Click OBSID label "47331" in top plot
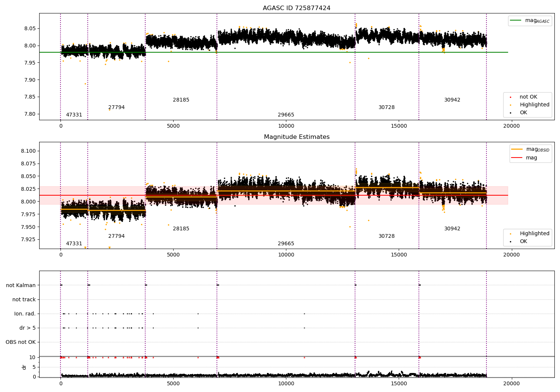The width and height of the screenshot is (560, 392). pyautogui.click(x=74, y=115)
